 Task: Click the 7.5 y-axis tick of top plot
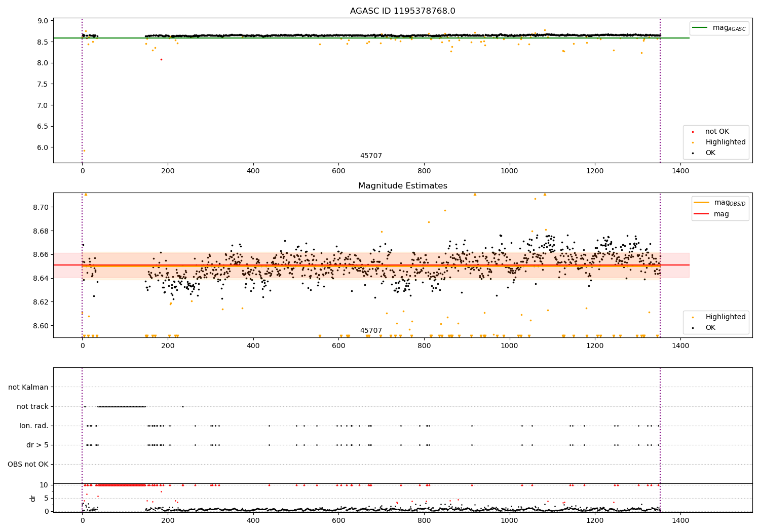43,85
